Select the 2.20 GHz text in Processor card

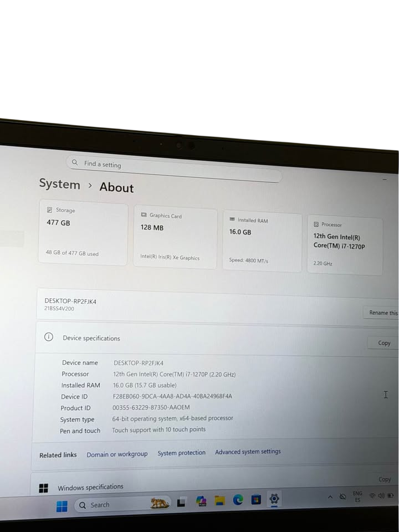click(323, 263)
